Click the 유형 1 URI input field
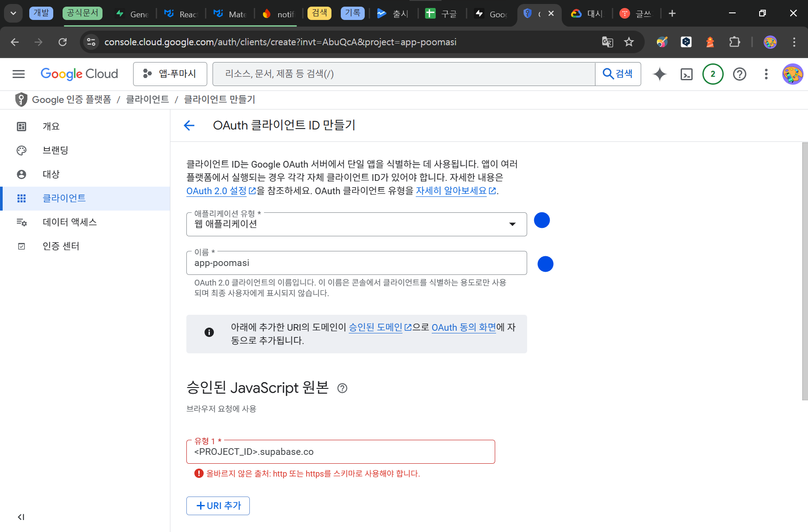This screenshot has height=532, width=808. click(341, 452)
